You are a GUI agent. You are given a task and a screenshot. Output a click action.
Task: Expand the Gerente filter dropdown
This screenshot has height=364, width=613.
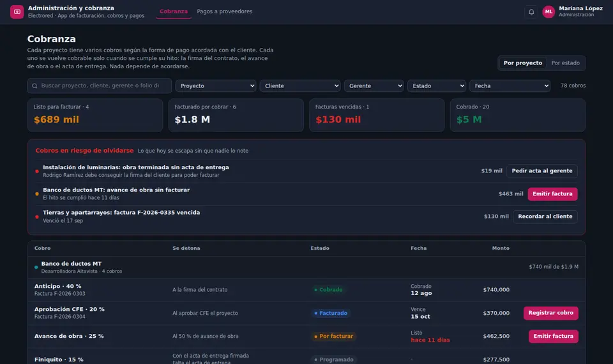point(374,86)
